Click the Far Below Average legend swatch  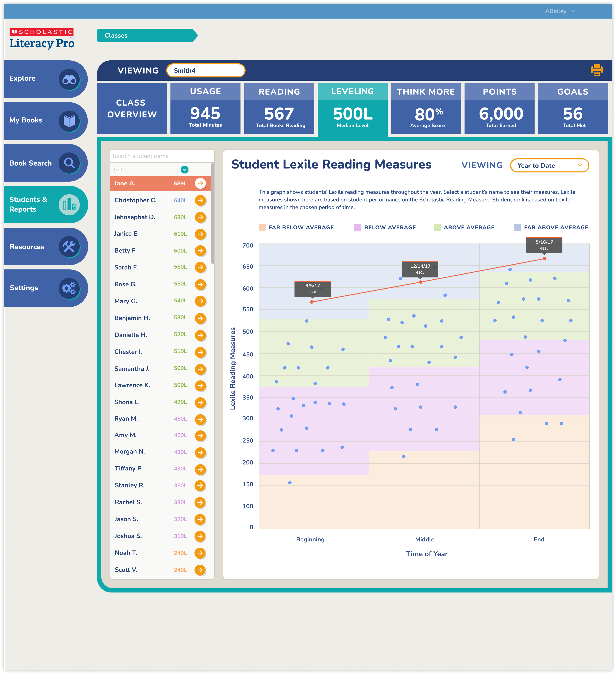(262, 227)
